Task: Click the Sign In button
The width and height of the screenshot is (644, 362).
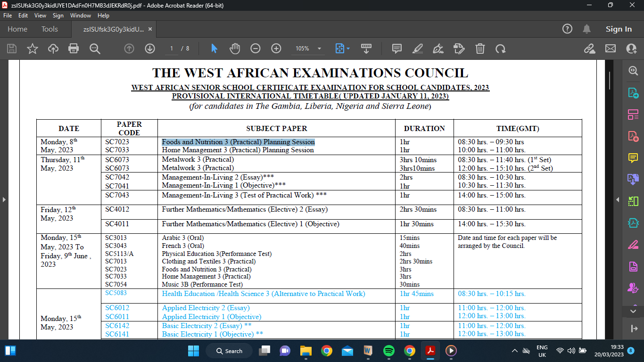Action: coord(619,29)
